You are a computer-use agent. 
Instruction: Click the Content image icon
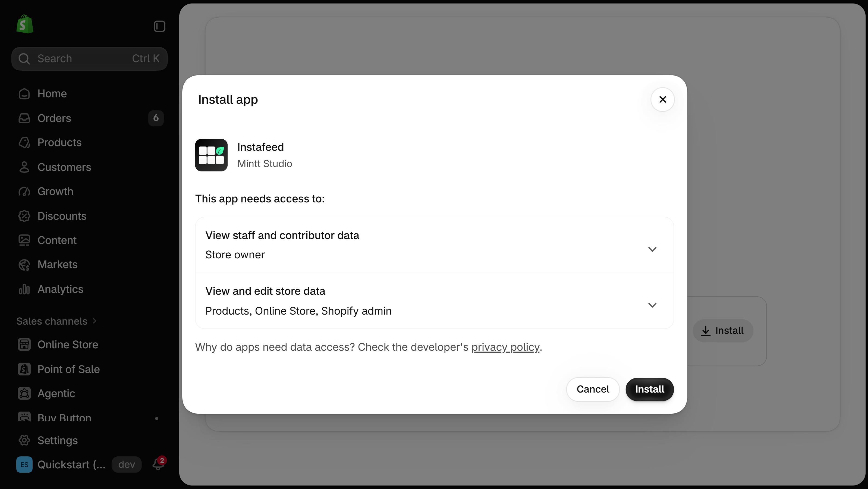click(x=24, y=240)
